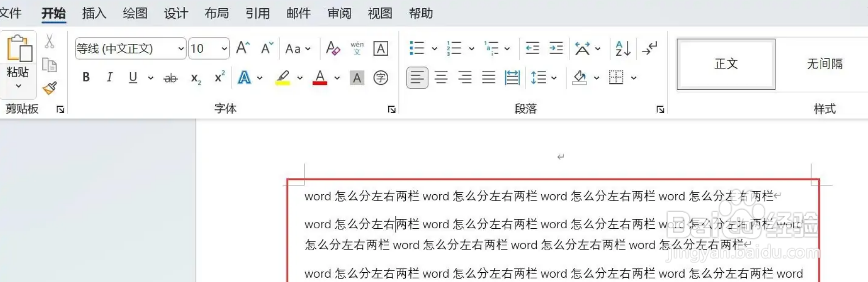Sort text A to Z
Screen dimensions: 868x282
623,48
